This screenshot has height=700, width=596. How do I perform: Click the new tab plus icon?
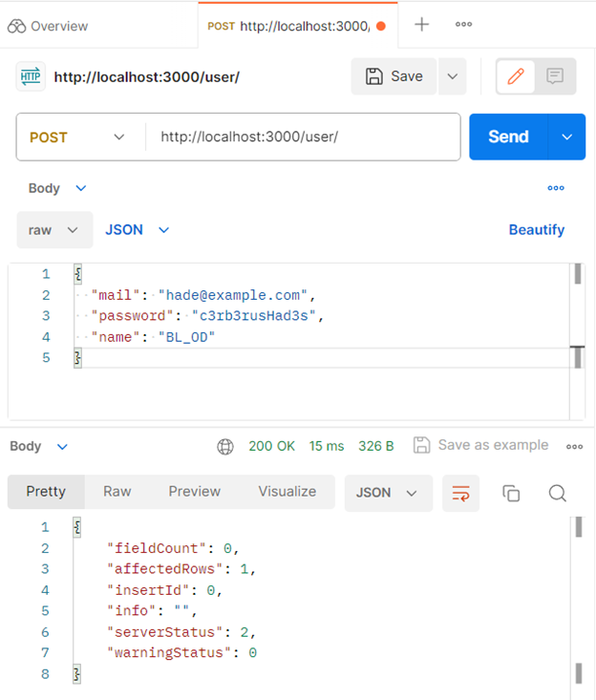tap(421, 25)
